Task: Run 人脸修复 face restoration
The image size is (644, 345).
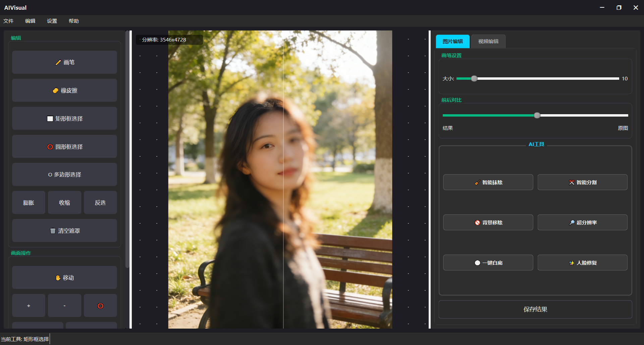Action: (582, 263)
